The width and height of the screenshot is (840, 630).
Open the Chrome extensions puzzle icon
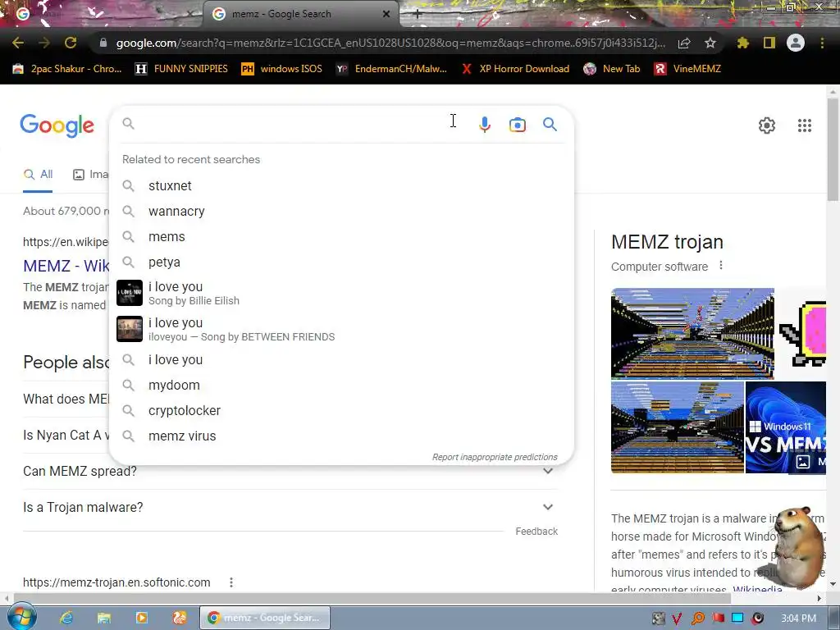742,43
